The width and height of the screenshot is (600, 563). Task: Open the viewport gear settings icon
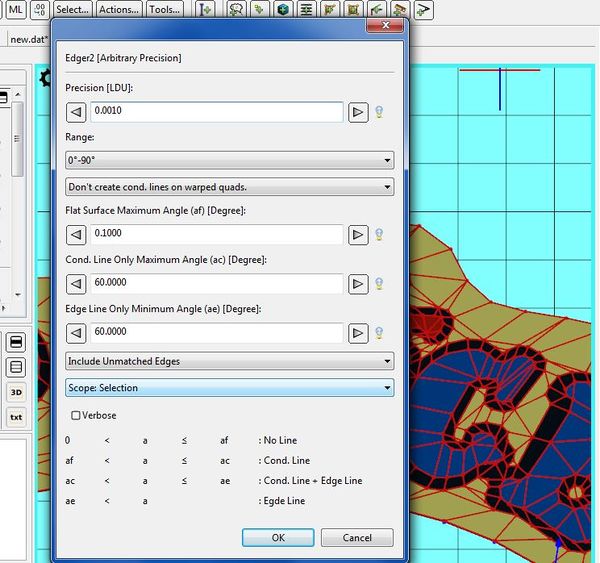point(44,77)
